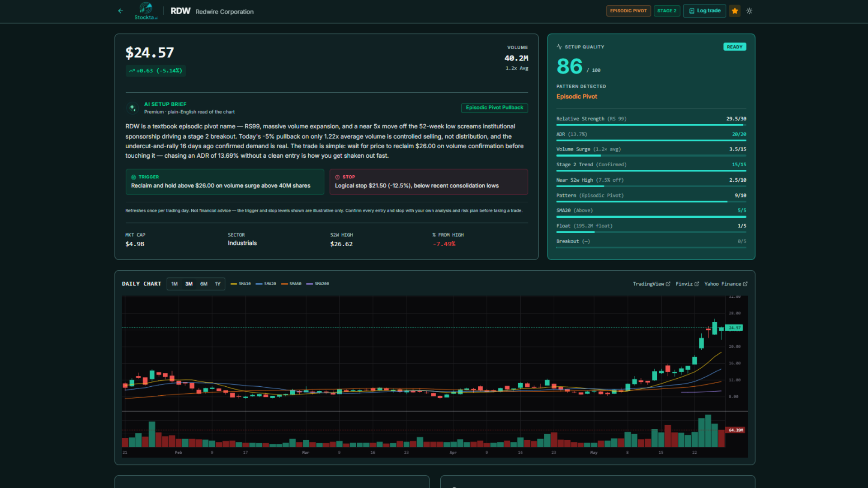Click the Yahoo Finance external-link arrow icon
Viewport: 868px width, 488px height.
click(x=745, y=284)
